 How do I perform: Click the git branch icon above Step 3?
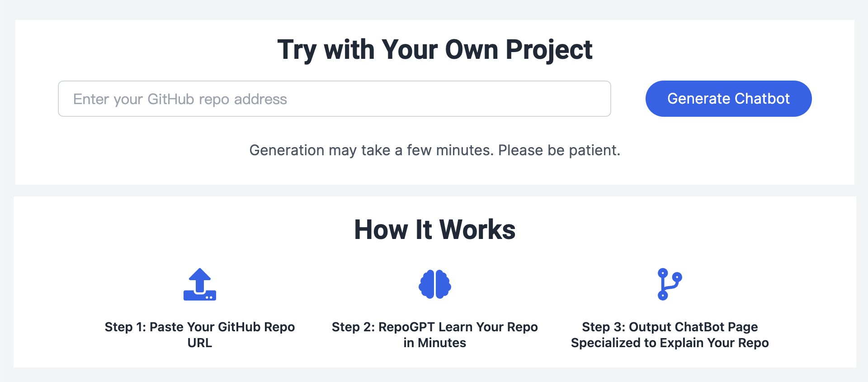(x=669, y=284)
